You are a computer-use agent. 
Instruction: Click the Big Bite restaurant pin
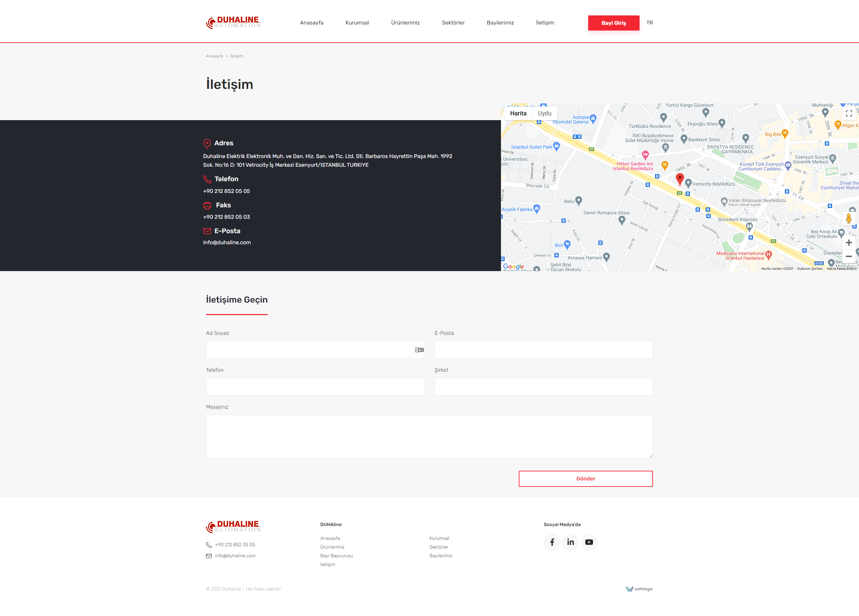click(785, 133)
